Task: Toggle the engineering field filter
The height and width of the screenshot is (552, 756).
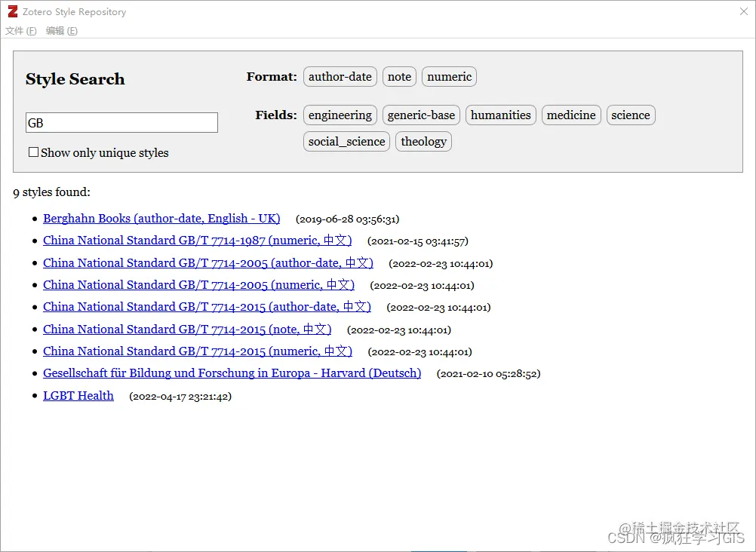Action: click(x=340, y=115)
